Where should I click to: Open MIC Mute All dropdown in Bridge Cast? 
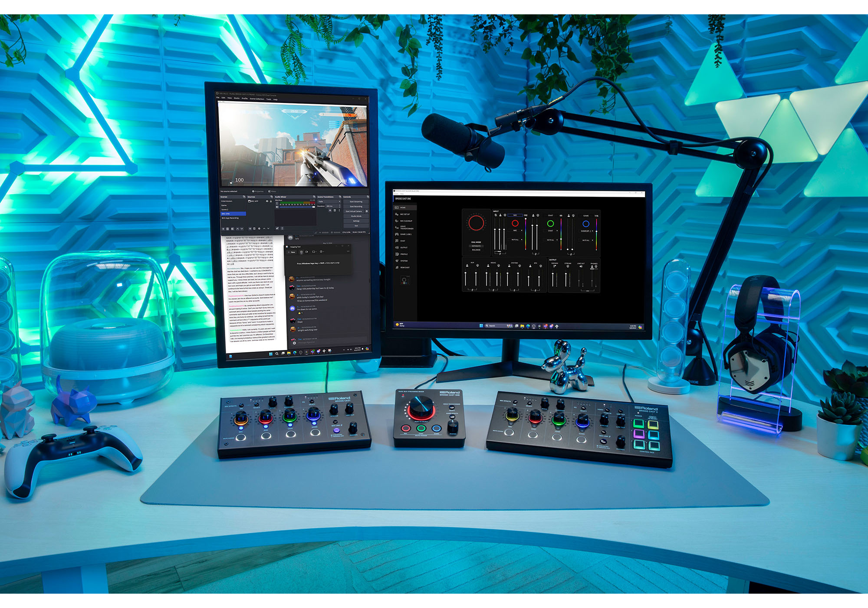515,240
